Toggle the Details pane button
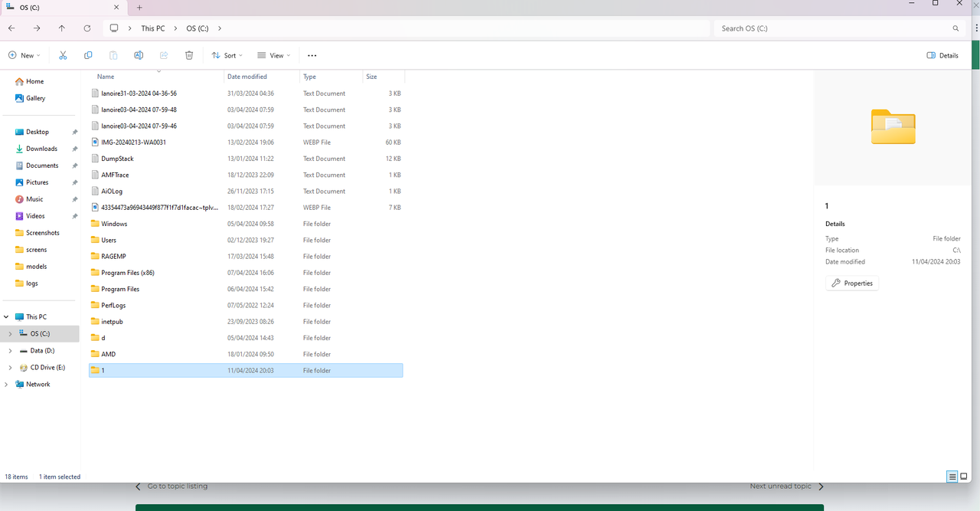Screen dimensions: 980x511 942,55
